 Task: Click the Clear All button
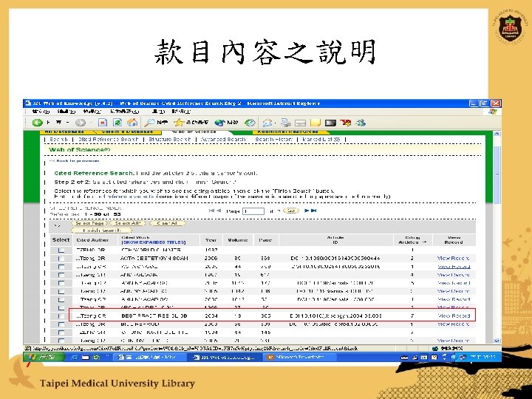(167, 223)
